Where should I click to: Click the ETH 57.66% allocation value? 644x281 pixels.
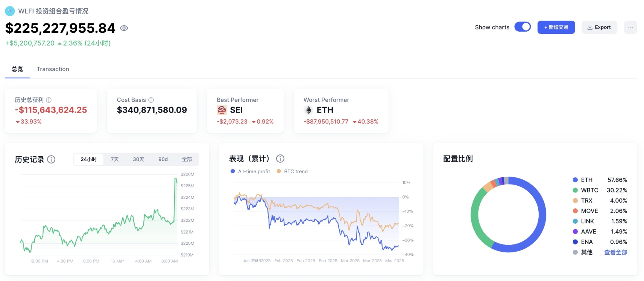[617, 180]
